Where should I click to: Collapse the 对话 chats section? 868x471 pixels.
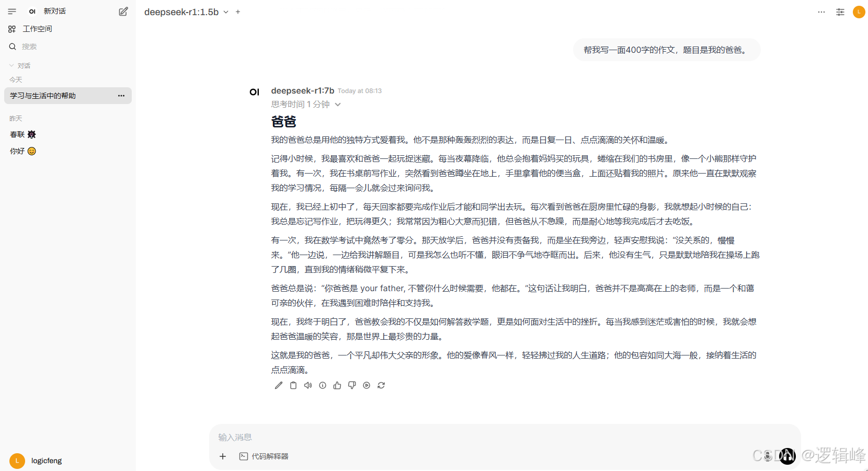pos(20,65)
